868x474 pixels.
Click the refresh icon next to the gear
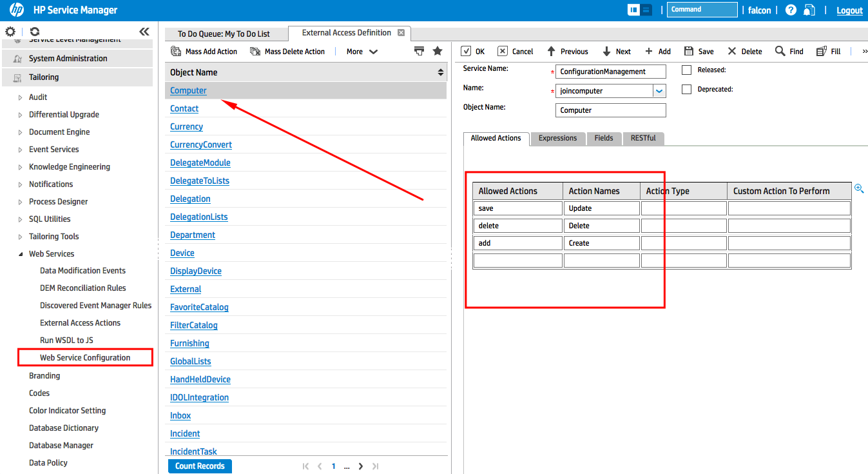pyautogui.click(x=35, y=31)
